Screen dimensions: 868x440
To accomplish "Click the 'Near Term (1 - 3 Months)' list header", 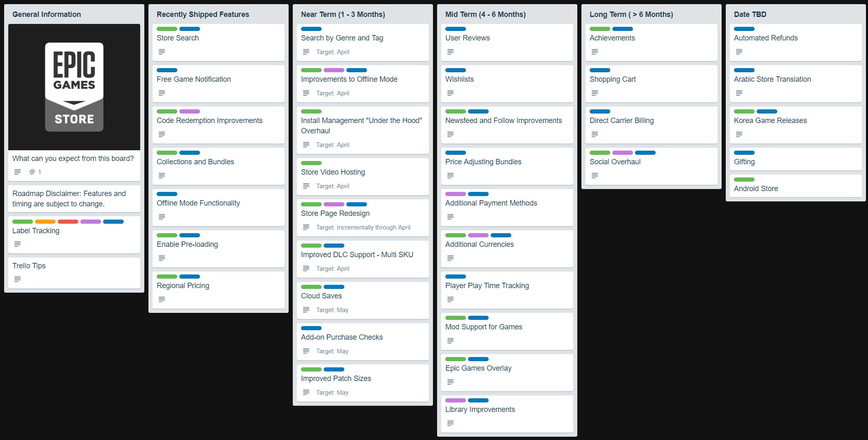I will (x=343, y=14).
